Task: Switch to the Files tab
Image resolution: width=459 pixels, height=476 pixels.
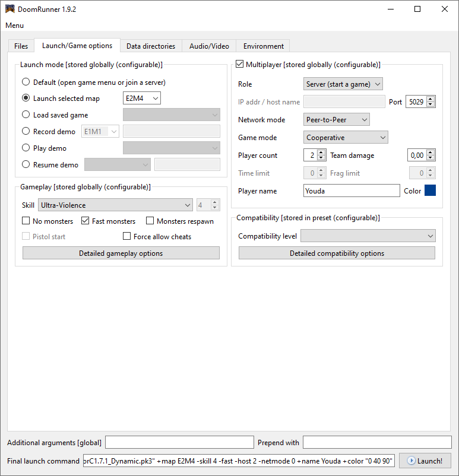Action: (21, 46)
